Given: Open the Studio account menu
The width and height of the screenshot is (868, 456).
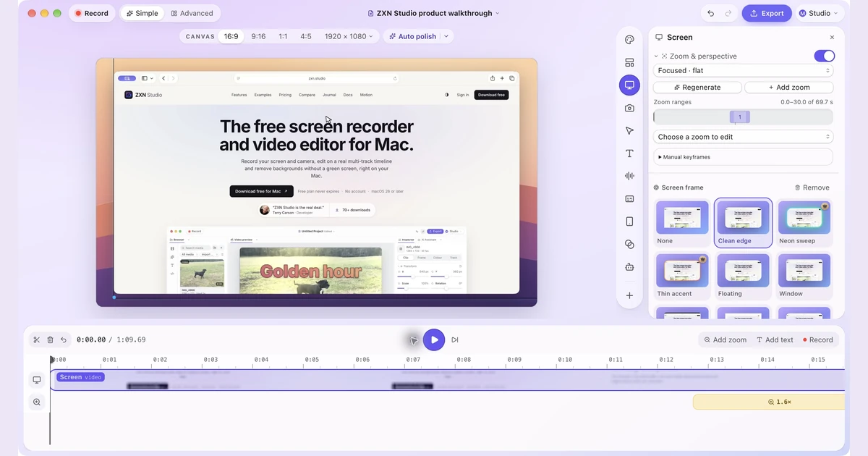Looking at the screenshot, I should pyautogui.click(x=818, y=13).
